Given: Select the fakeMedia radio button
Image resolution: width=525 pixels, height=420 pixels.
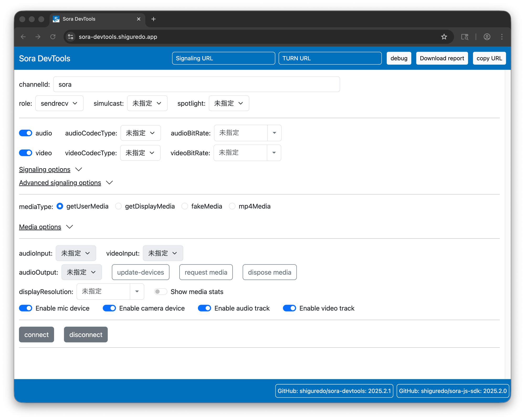Looking at the screenshot, I should coord(185,206).
